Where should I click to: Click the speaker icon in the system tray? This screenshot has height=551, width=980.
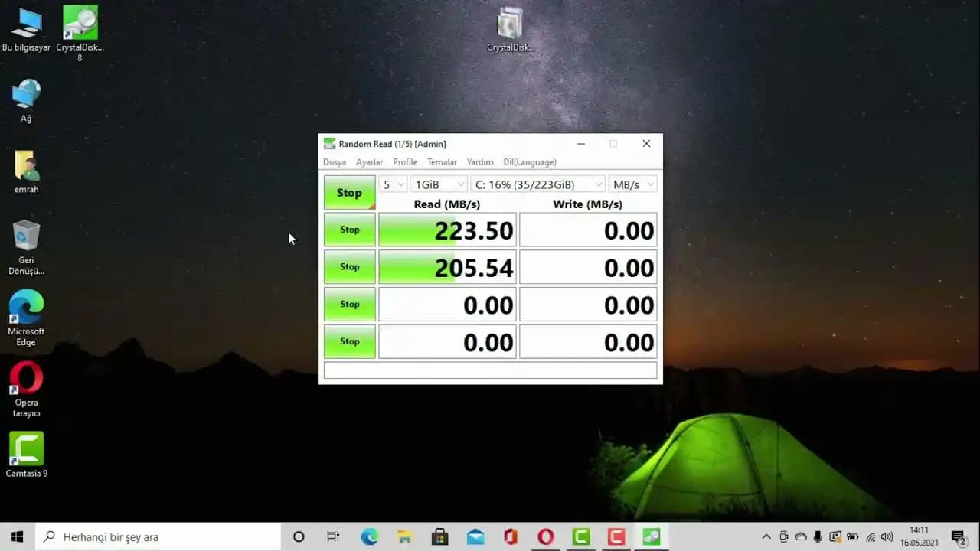887,536
